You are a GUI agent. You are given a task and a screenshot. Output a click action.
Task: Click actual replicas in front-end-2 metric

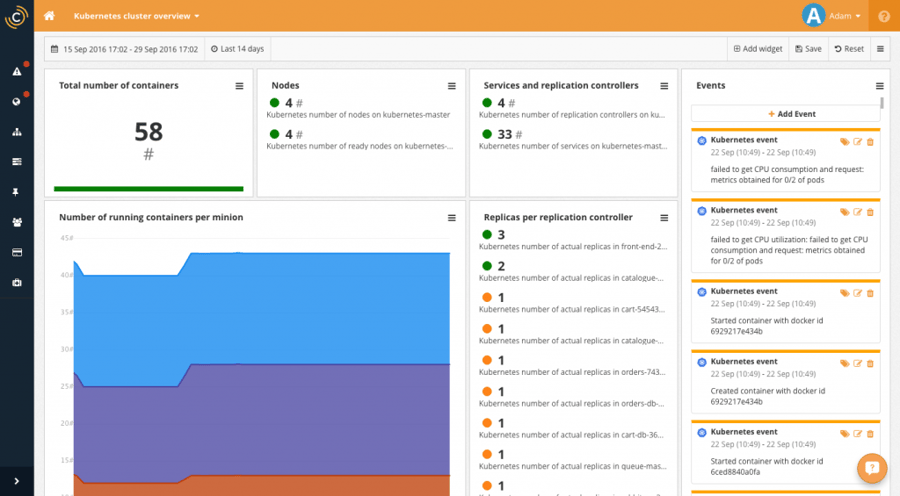(x=573, y=247)
